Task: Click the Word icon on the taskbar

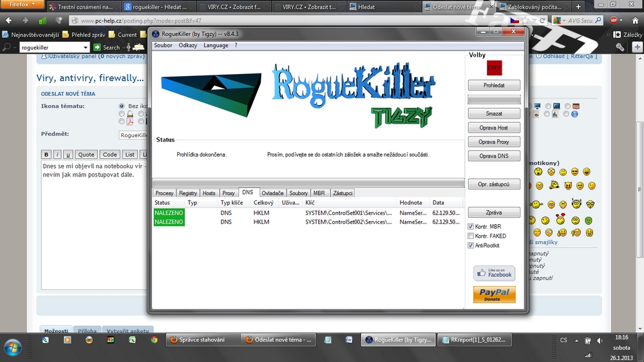Action: coord(349,340)
